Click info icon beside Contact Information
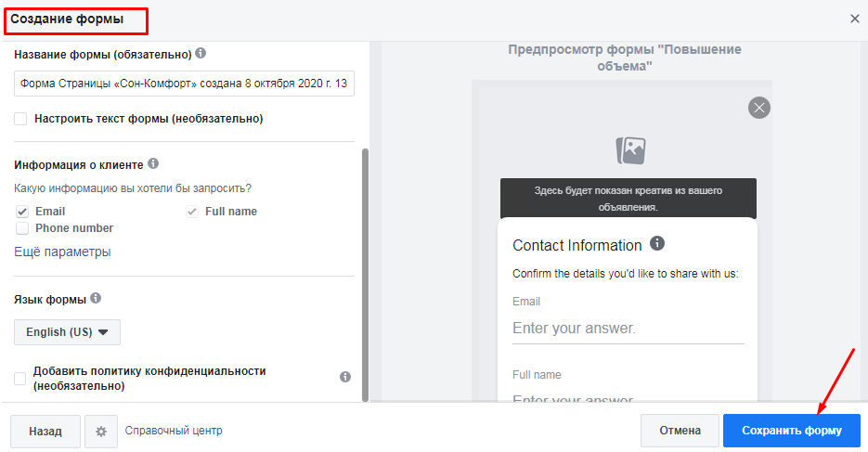This screenshot has height=452, width=868. coord(657,244)
